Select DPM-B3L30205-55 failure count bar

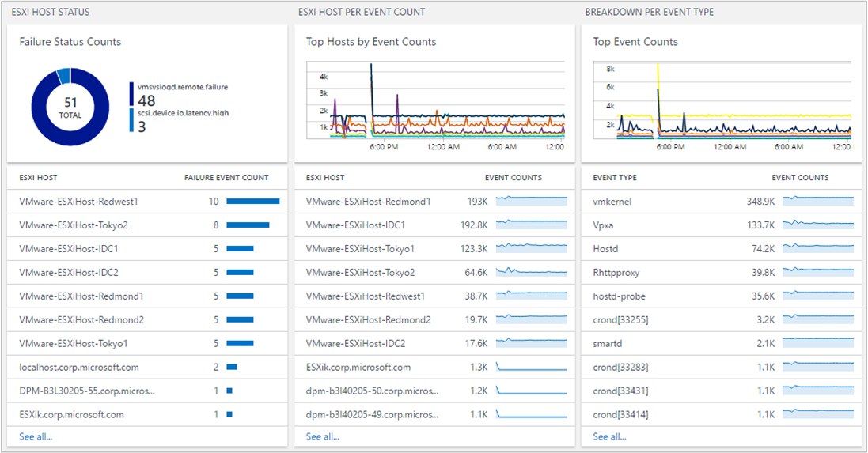[x=229, y=391]
